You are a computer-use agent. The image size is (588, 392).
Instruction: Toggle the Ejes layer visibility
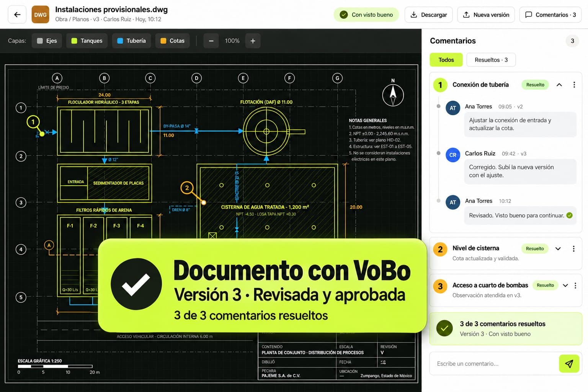(47, 41)
